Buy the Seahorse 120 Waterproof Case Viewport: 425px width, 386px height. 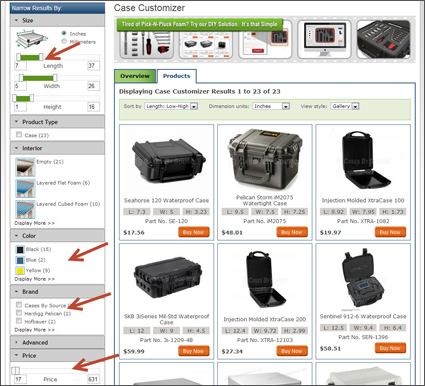(x=194, y=232)
